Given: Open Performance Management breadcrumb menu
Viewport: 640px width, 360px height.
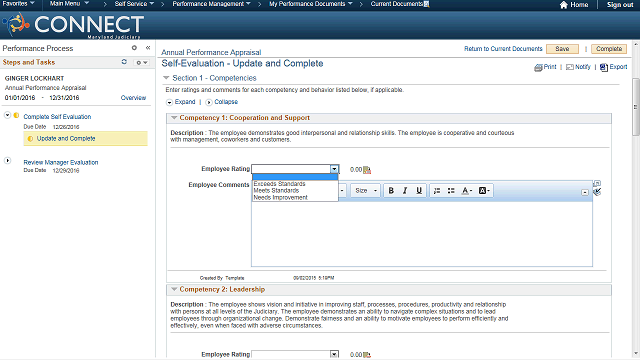Looking at the screenshot, I should click(x=211, y=4).
